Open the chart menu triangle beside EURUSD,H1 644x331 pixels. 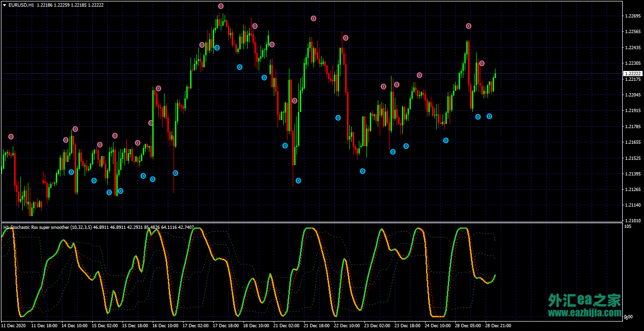pyautogui.click(x=4, y=5)
